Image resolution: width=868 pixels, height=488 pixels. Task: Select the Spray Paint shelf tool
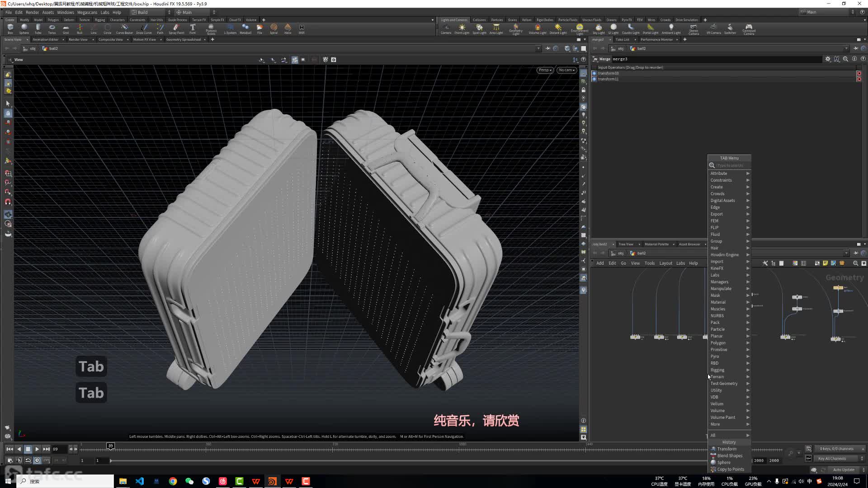point(176,29)
